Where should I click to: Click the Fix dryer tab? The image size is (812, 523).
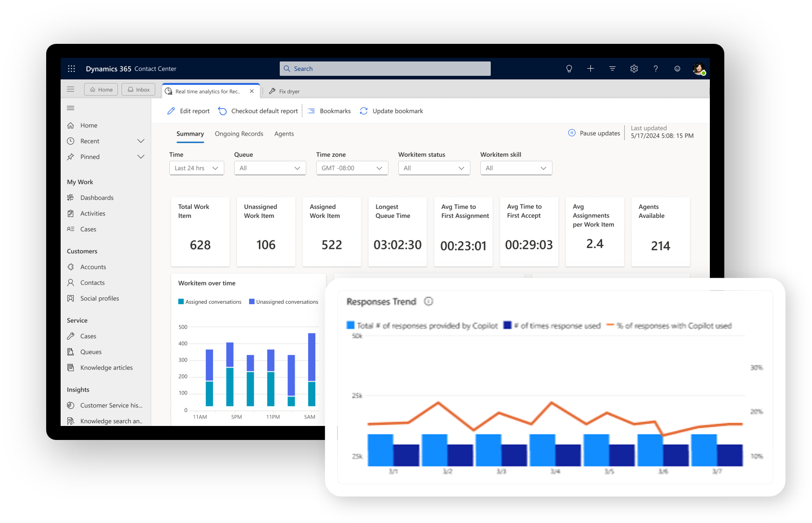coord(285,91)
